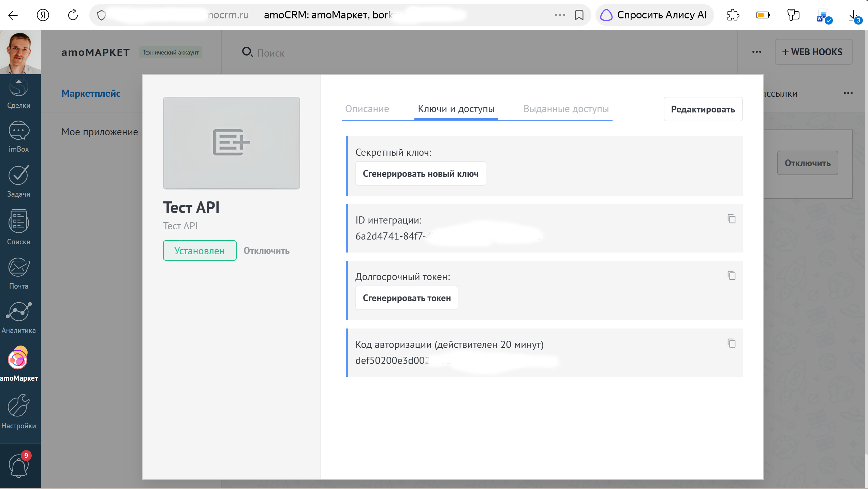
Task: Click the battery saver icon
Action: (x=763, y=15)
